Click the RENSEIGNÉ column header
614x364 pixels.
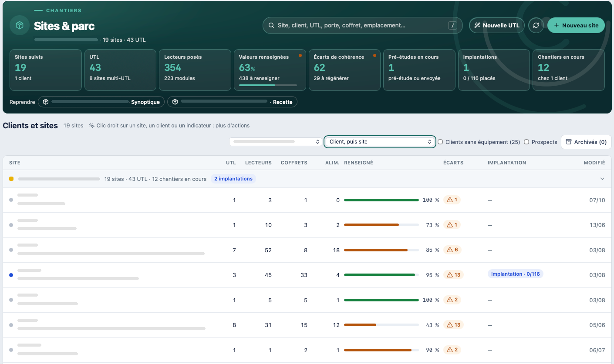[x=358, y=163]
